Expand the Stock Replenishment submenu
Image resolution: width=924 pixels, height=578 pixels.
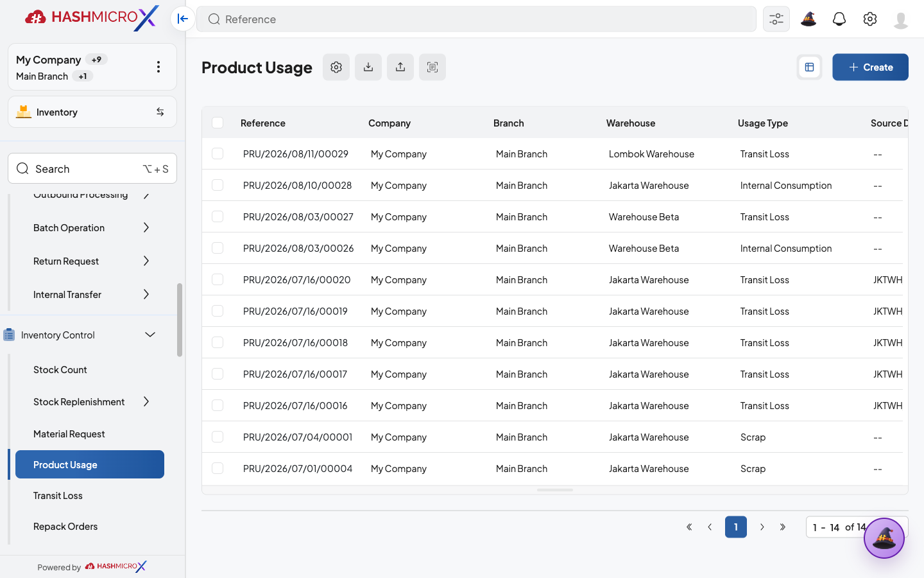(x=146, y=401)
